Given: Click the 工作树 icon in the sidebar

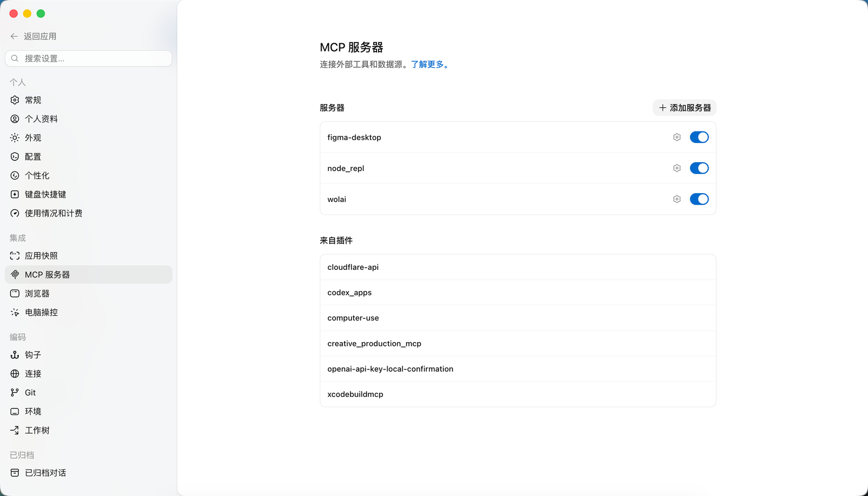Looking at the screenshot, I should [15, 430].
